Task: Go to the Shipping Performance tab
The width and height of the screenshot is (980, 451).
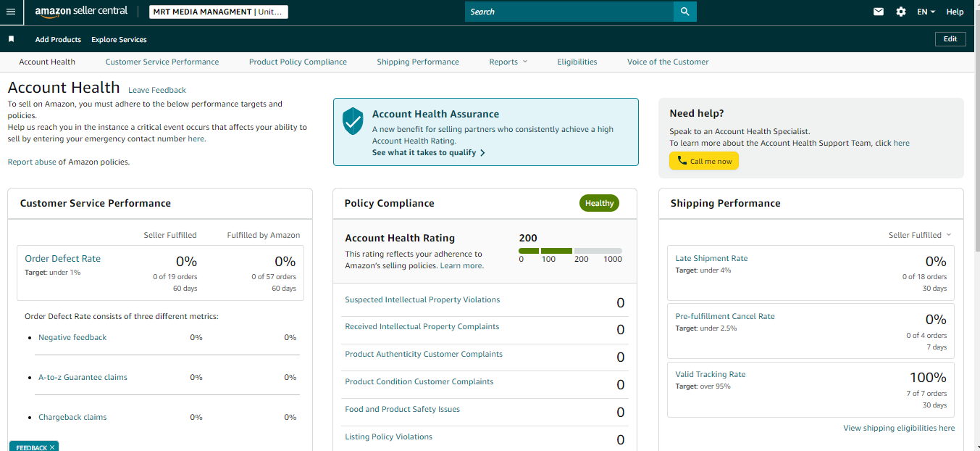Action: [418, 62]
